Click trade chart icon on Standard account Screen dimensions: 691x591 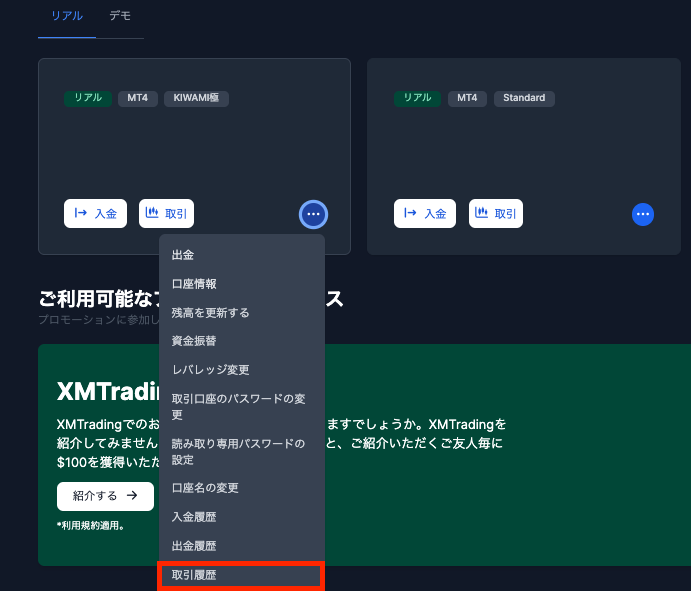482,213
